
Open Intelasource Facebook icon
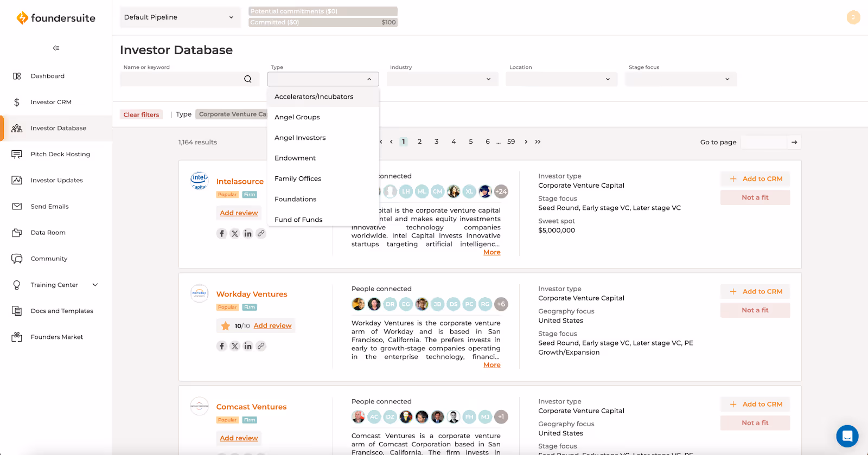(x=221, y=234)
